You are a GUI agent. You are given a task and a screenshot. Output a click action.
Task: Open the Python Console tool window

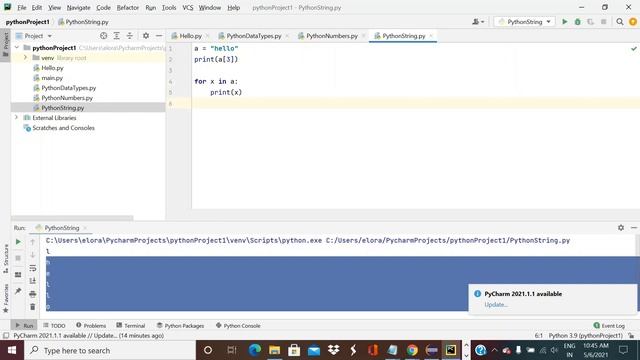(x=238, y=325)
